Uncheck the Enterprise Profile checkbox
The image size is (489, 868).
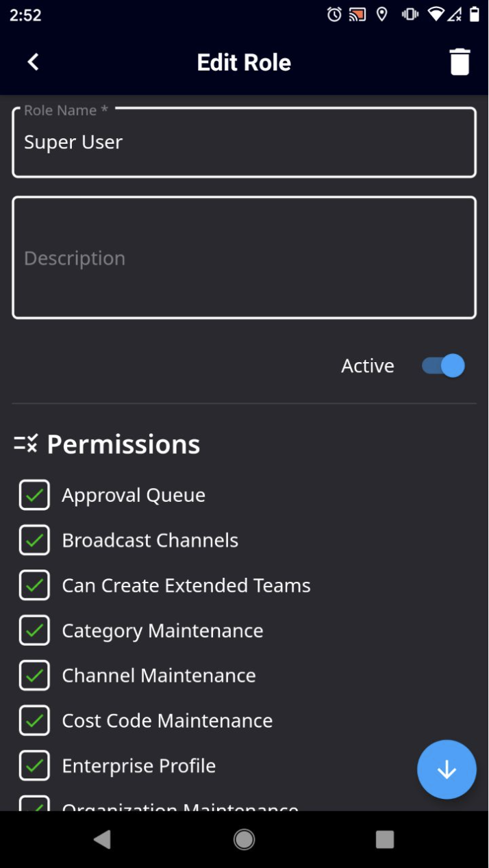pos(34,766)
